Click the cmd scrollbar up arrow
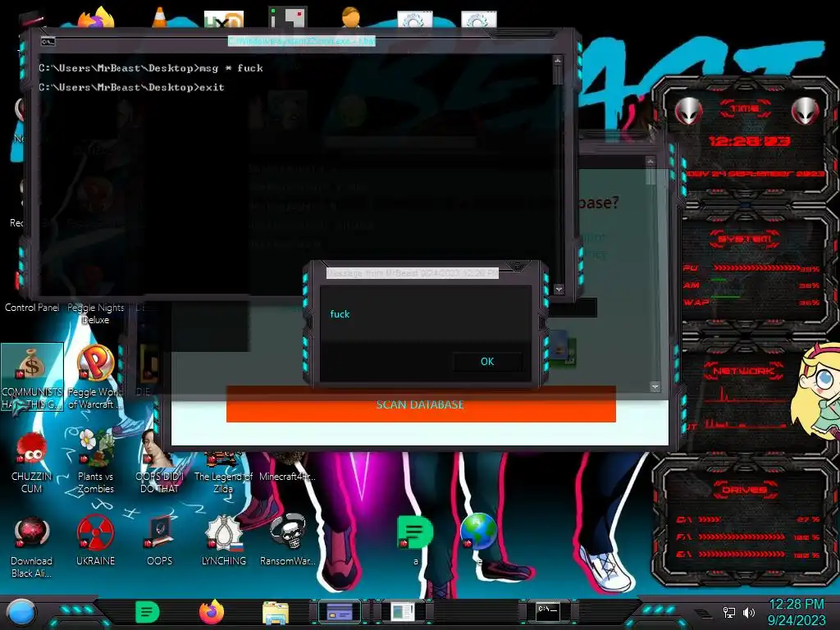Image resolution: width=840 pixels, height=630 pixels. point(558,61)
